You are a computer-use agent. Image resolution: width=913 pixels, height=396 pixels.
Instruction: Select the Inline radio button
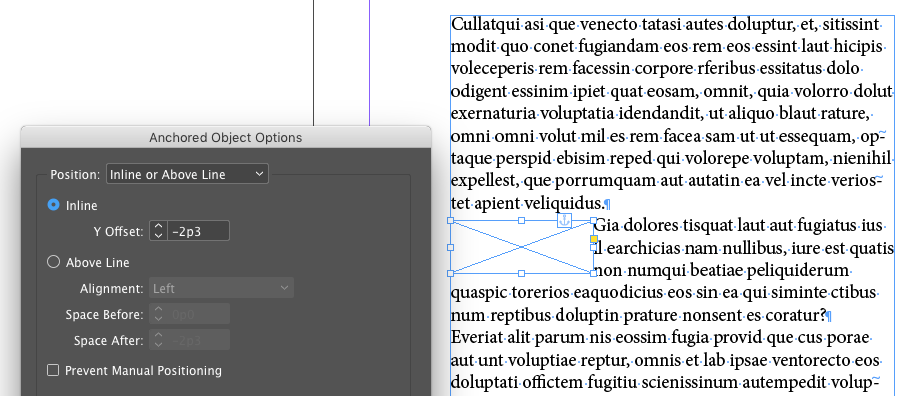pyautogui.click(x=53, y=205)
